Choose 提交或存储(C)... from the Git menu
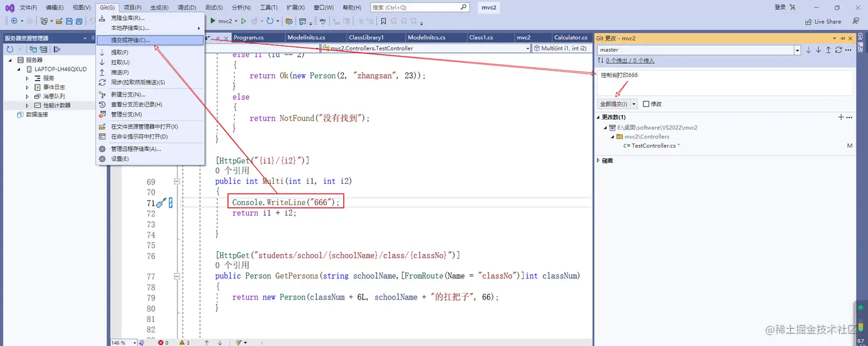The width and height of the screenshot is (868, 346). (150, 40)
